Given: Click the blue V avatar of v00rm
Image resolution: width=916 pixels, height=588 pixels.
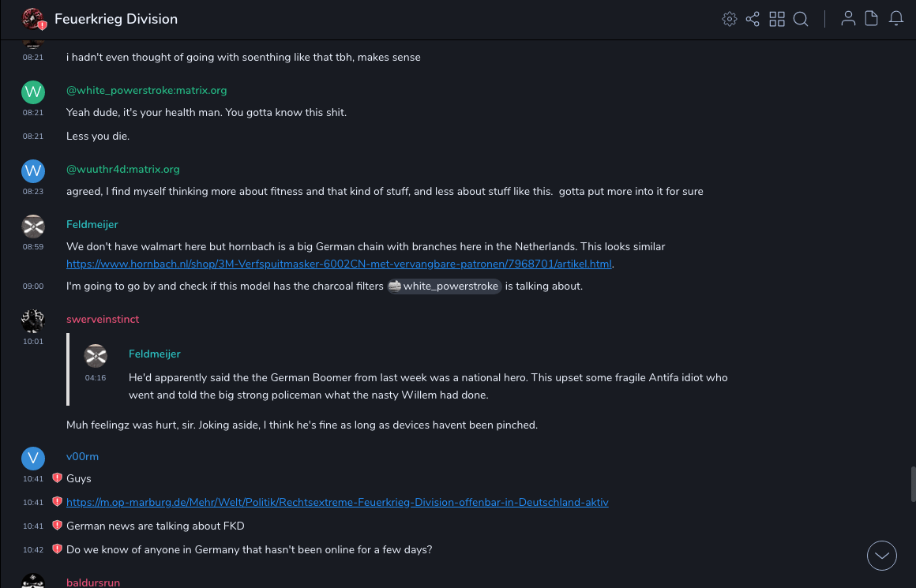Looking at the screenshot, I should point(33,459).
